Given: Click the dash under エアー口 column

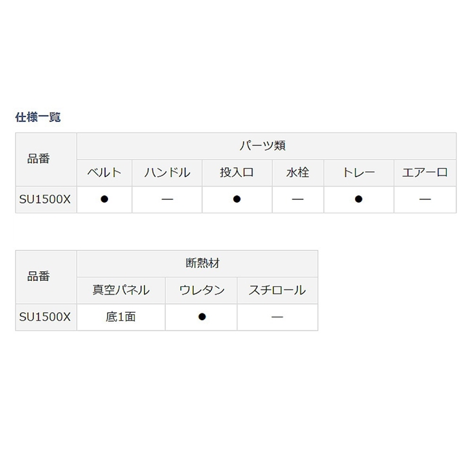Looking at the screenshot, I should [x=425, y=199].
